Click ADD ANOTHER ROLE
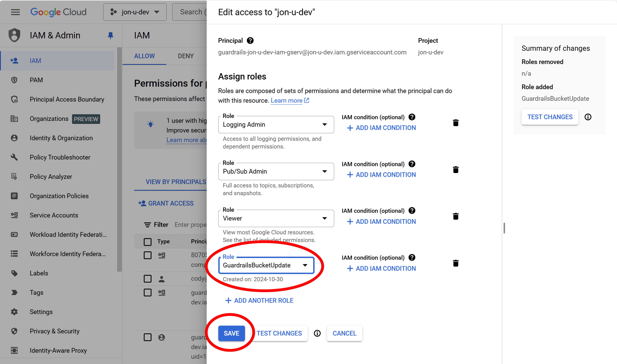 259,301
